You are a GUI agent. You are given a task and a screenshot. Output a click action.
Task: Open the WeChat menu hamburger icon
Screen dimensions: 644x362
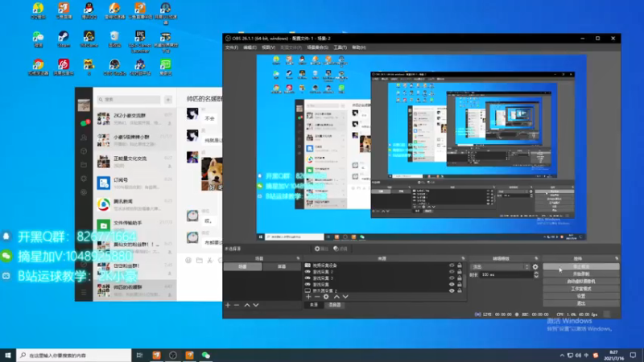84,292
